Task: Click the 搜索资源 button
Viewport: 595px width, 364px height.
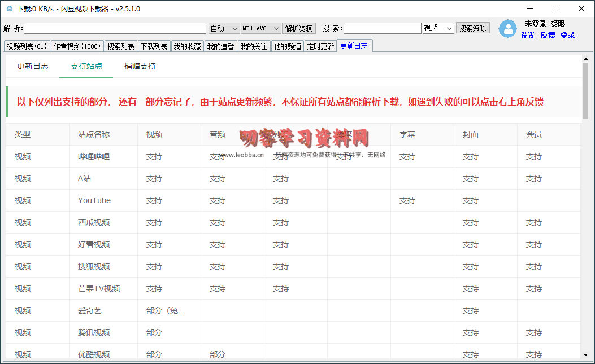Action: pos(473,28)
